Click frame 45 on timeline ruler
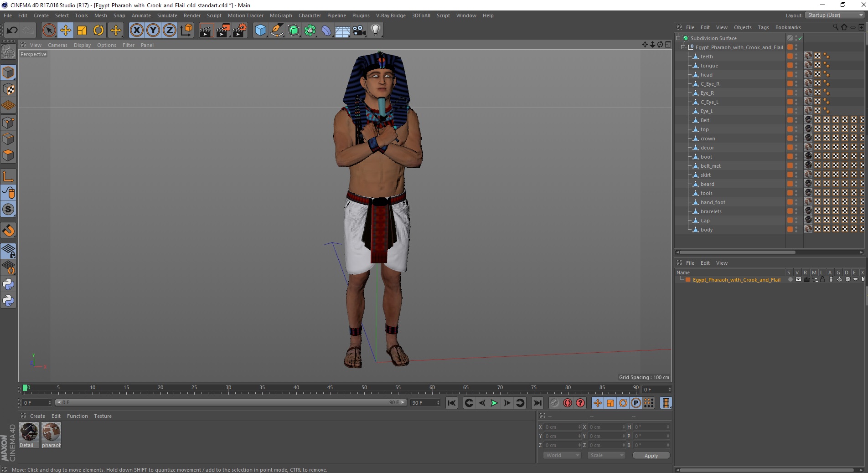Viewport: 868px width, 473px height. pos(330,388)
